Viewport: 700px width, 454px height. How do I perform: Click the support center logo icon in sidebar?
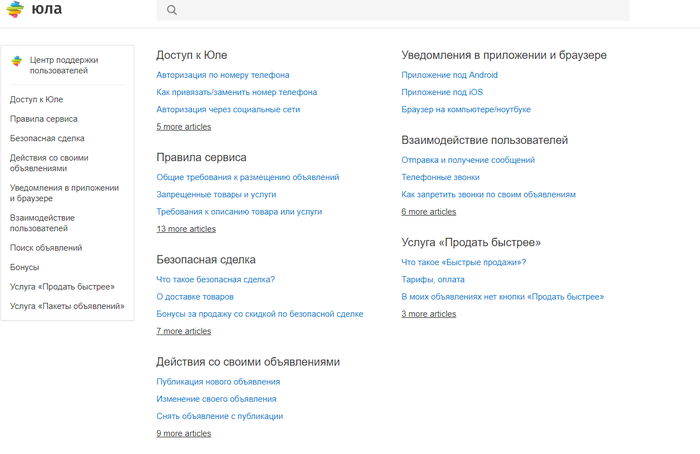click(17, 61)
